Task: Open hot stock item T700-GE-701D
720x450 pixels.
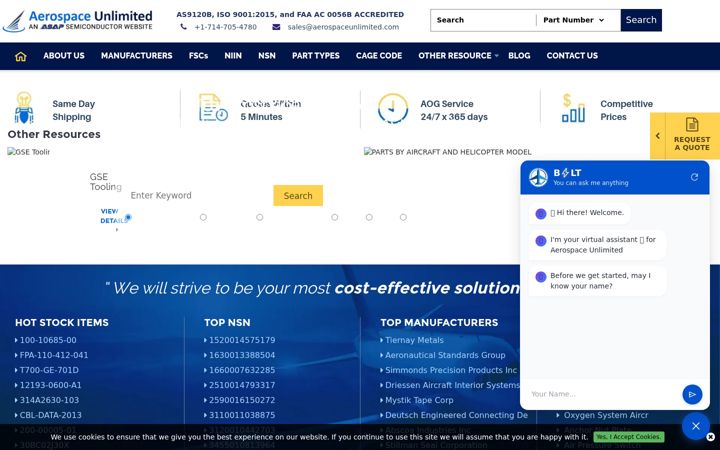Action: (49, 370)
